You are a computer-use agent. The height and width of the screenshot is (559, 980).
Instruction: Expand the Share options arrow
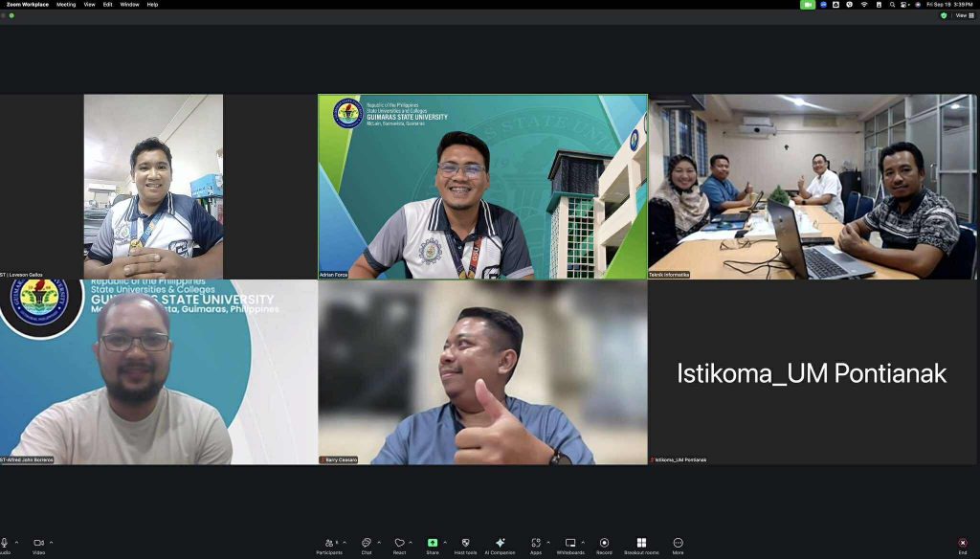pos(445,542)
